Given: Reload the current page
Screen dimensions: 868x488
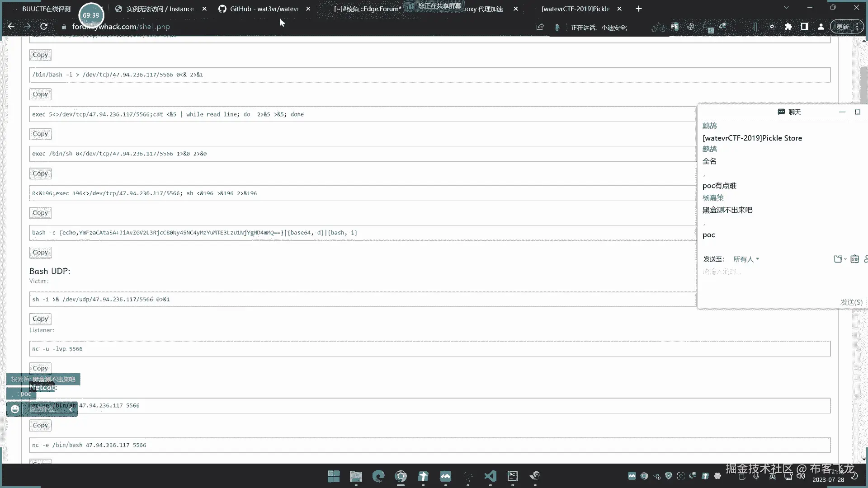Looking at the screenshot, I should tap(44, 27).
